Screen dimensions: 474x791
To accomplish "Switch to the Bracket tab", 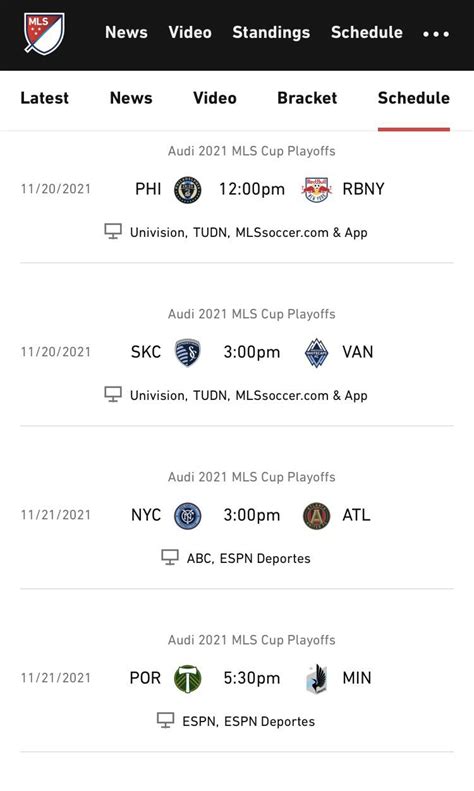I will coord(307,98).
